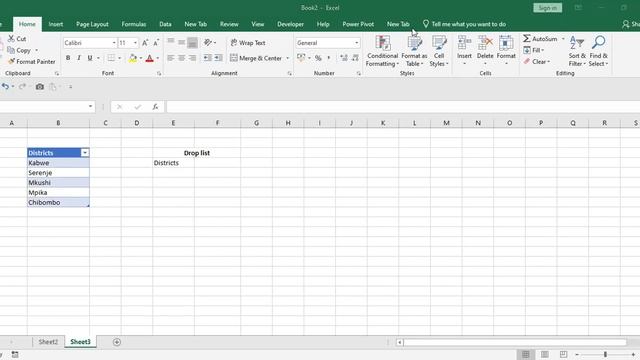Open the Format cells menu icon
640x360 pixels.
(506, 42)
